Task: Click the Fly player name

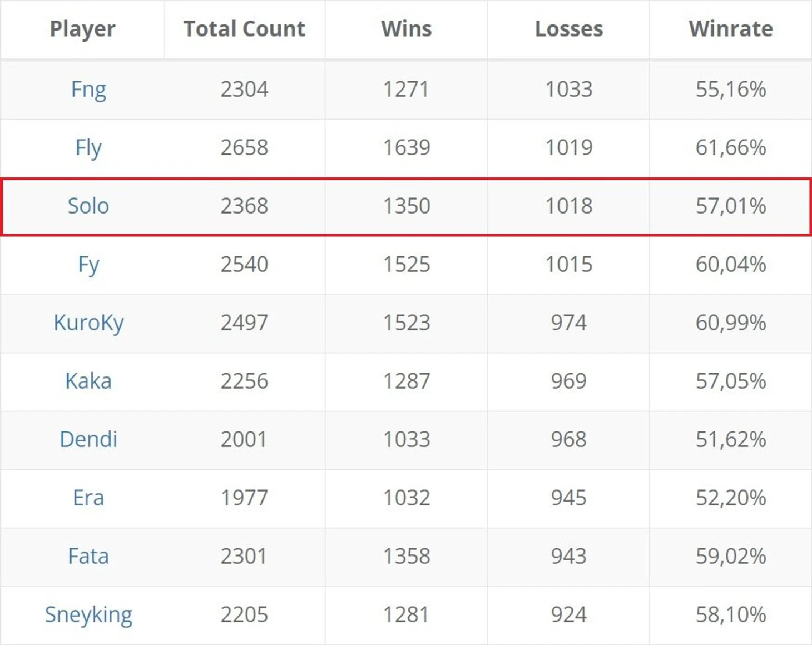Action: coord(88,148)
